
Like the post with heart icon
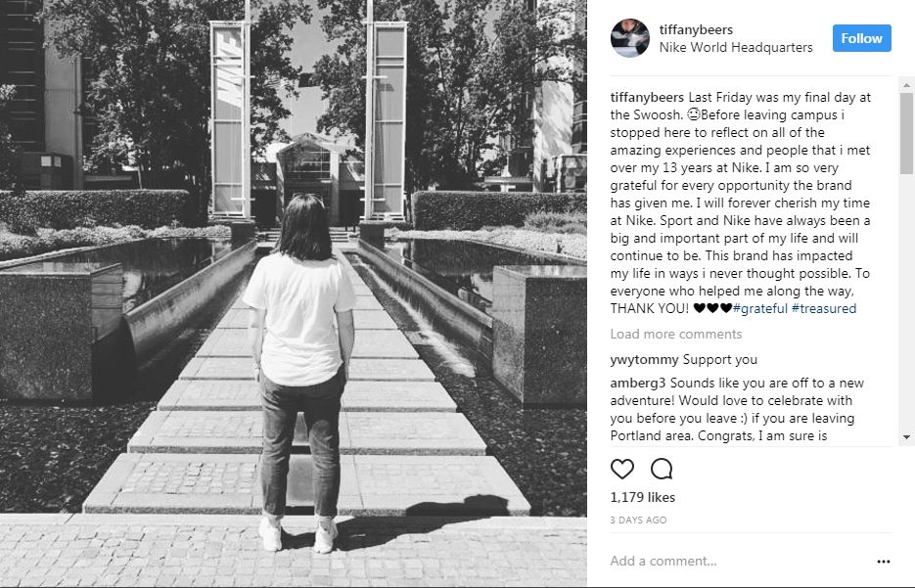(x=622, y=469)
